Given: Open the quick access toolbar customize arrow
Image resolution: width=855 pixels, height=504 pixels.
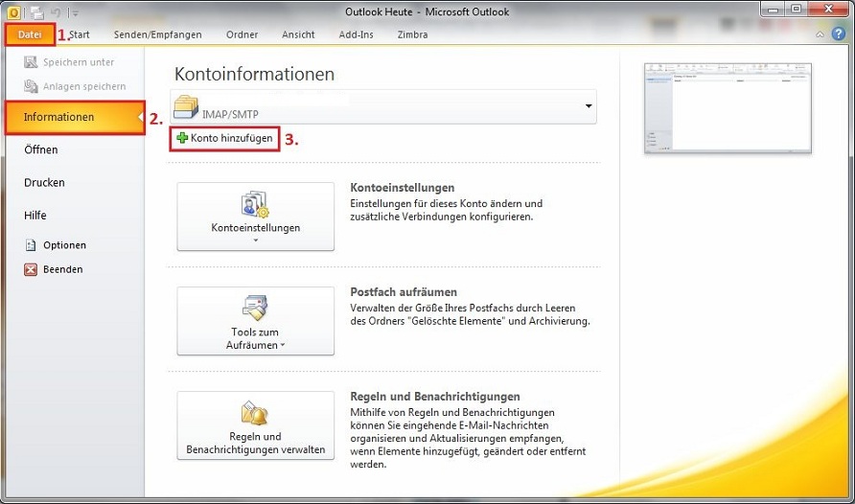Looking at the screenshot, I should point(76,12).
